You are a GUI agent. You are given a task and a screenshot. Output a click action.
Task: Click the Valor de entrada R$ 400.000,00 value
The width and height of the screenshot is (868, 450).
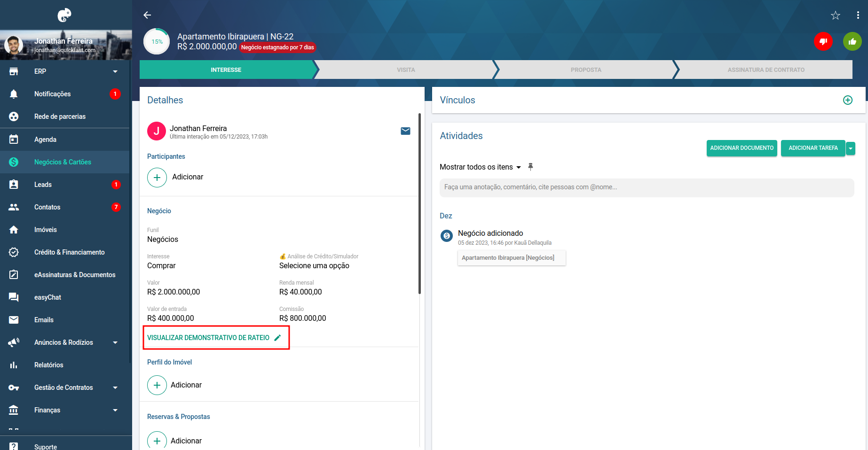coord(171,318)
